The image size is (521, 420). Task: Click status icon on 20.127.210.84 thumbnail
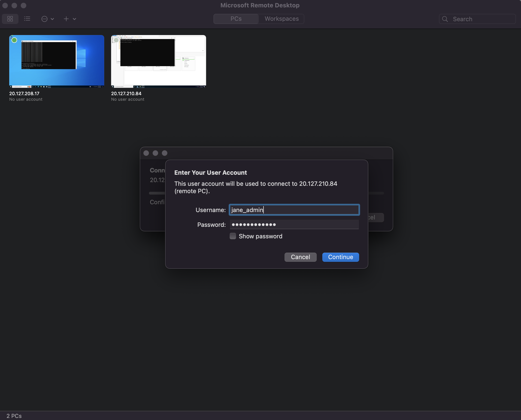coord(116,40)
